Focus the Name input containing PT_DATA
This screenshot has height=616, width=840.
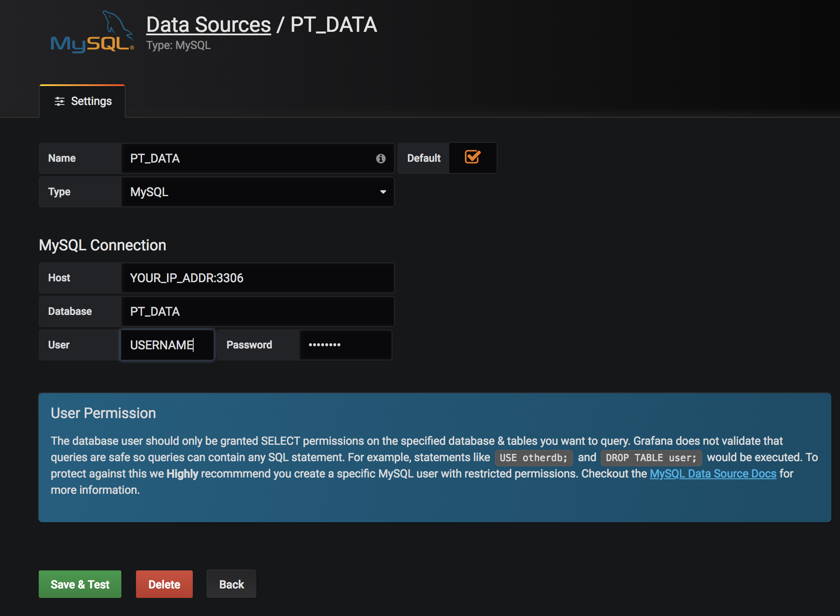point(250,159)
